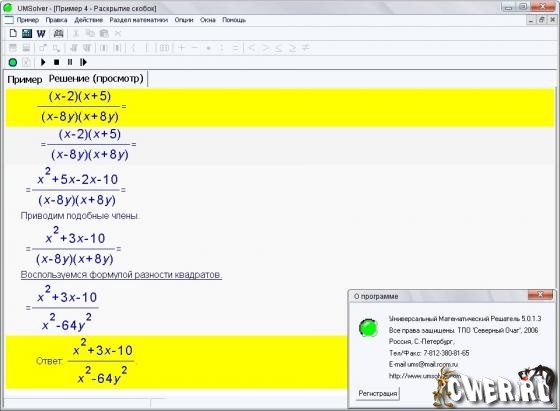560x411 pixels.
Task: Export to Word with the W icon
Action: click(x=41, y=34)
